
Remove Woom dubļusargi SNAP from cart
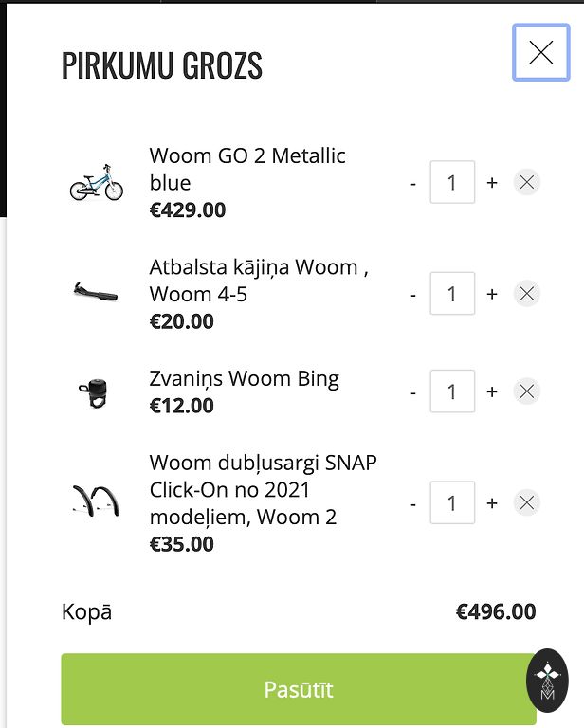click(527, 503)
